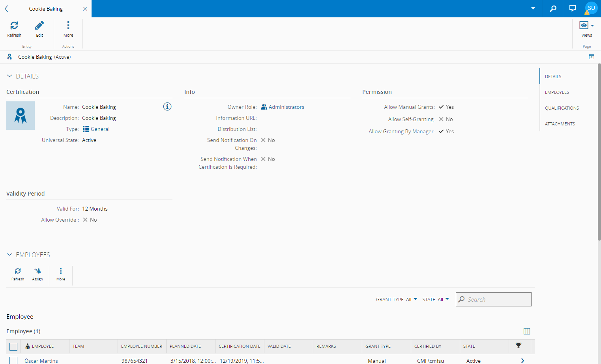Viewport: 601px width, 364px height.
Task: Open the General type link
Action: pos(100,129)
